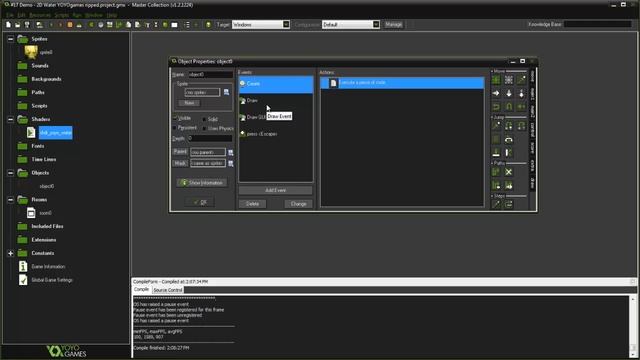Viewport: 640px width, 360px height.
Task: Select the Move Fixed action icon
Action: (496, 80)
